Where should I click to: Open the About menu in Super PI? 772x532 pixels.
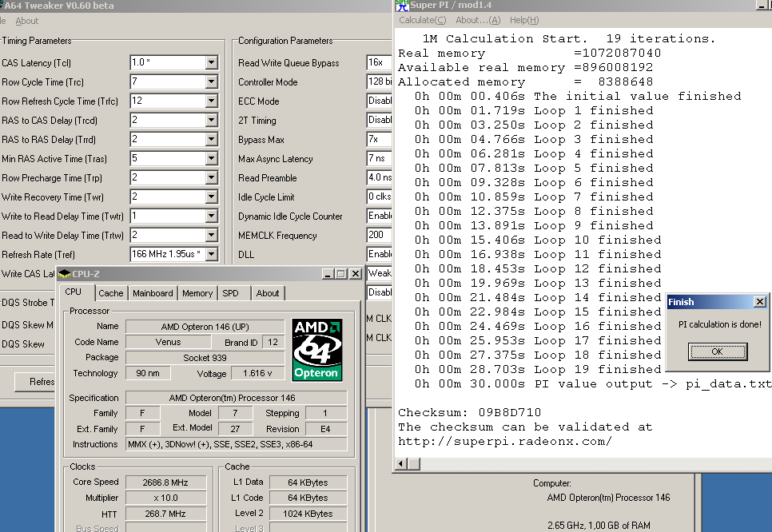tap(478, 20)
